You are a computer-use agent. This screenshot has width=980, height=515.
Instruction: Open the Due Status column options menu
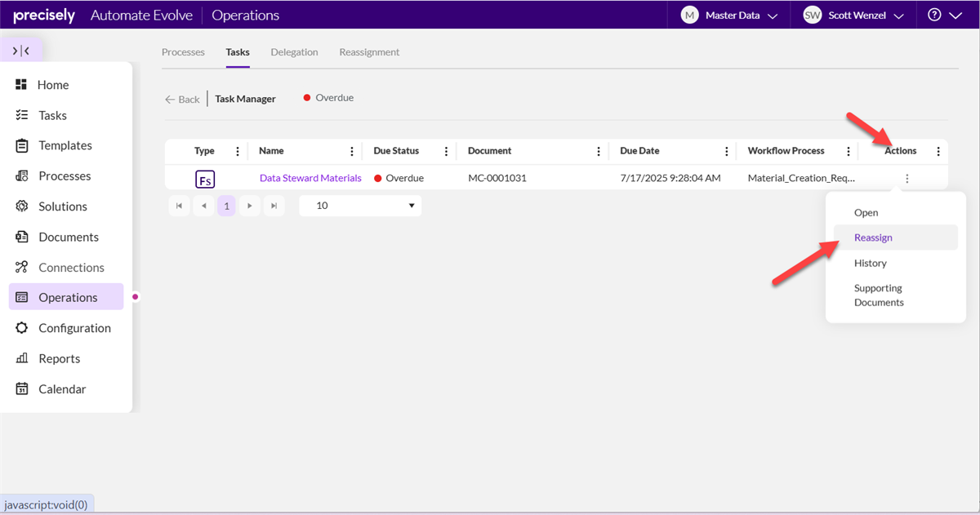(446, 151)
